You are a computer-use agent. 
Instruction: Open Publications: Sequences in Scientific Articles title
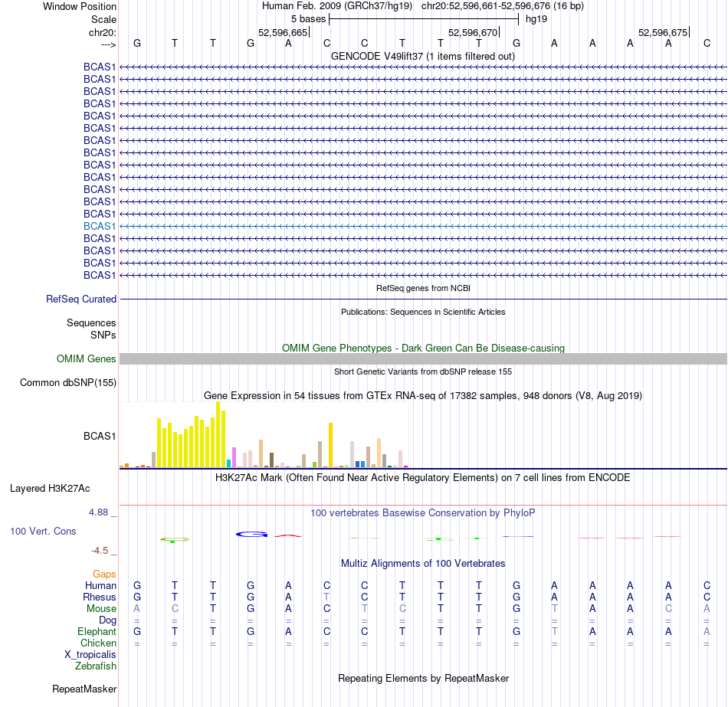tap(423, 312)
